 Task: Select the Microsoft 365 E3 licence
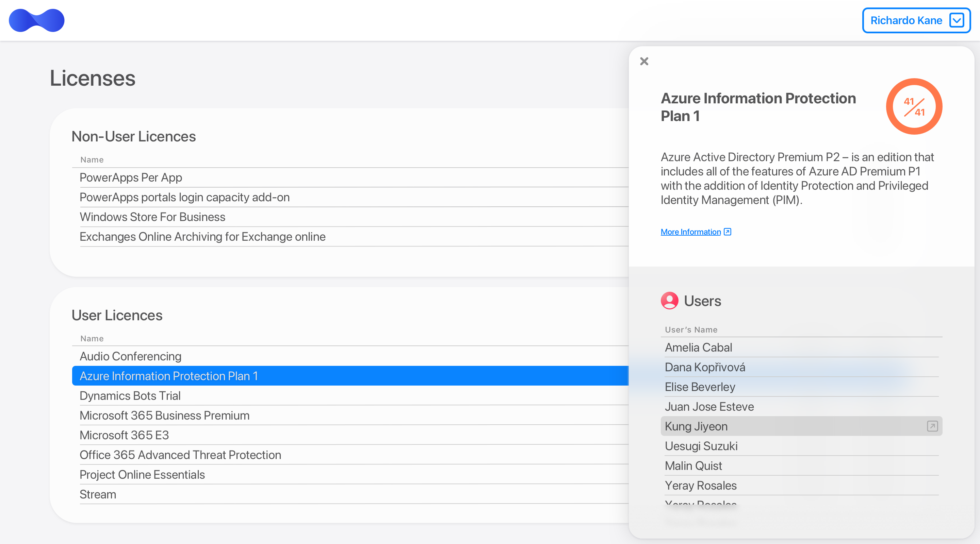point(350,435)
